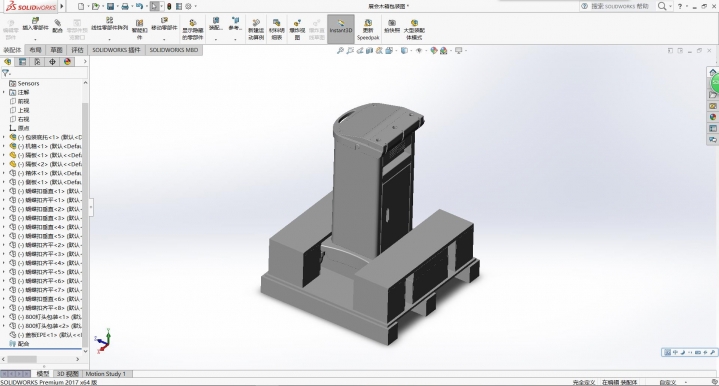Open the Bill of Materials (材料明细表) tool

pyautogui.click(x=276, y=29)
